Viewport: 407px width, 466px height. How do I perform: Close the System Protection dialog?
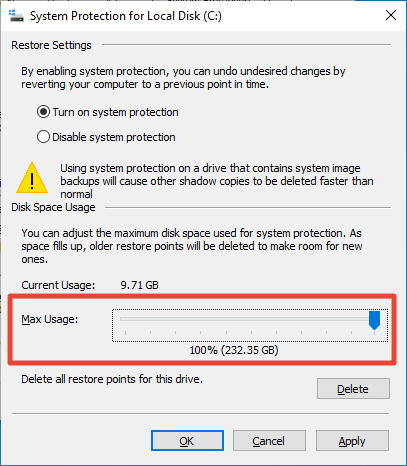tap(391, 15)
